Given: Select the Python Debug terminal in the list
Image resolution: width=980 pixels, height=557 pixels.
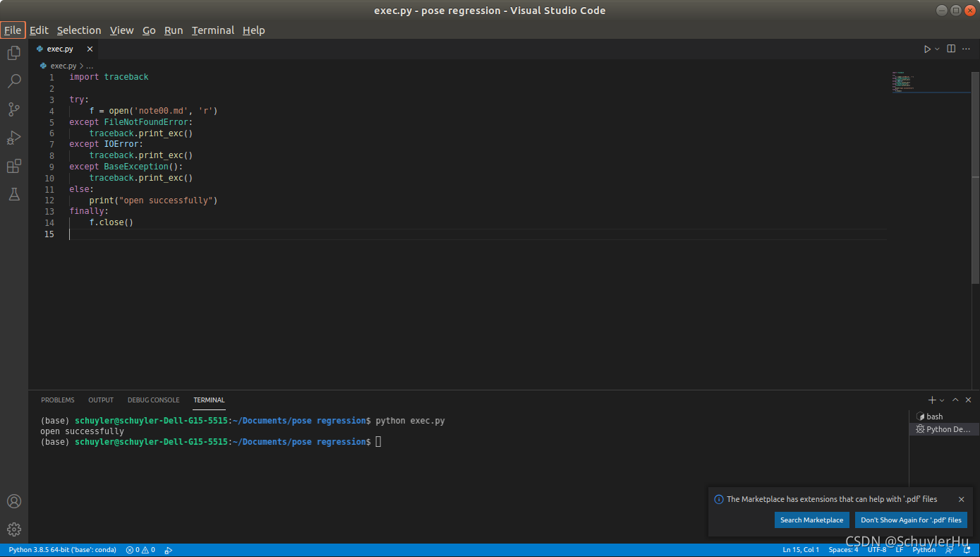Looking at the screenshot, I should click(x=944, y=429).
